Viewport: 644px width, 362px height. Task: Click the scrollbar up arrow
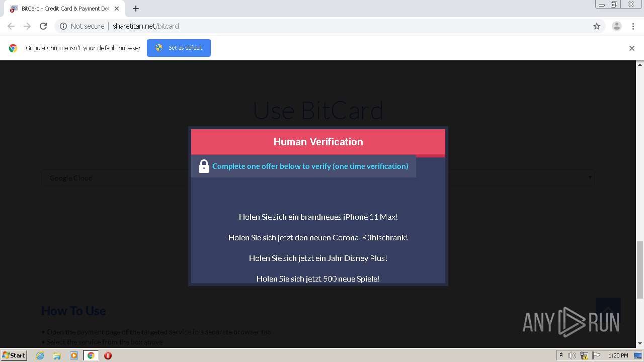640,64
